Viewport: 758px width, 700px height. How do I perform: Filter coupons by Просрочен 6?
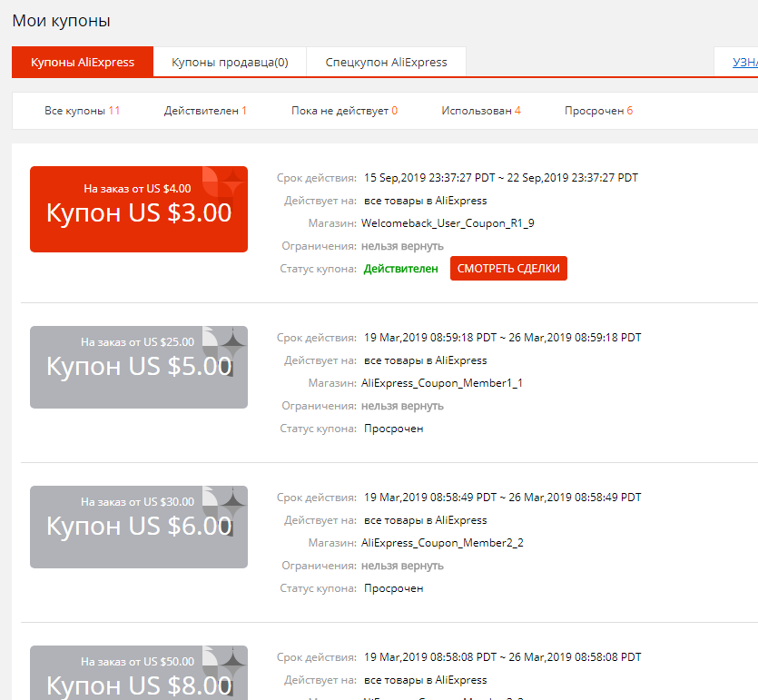pyautogui.click(x=598, y=111)
